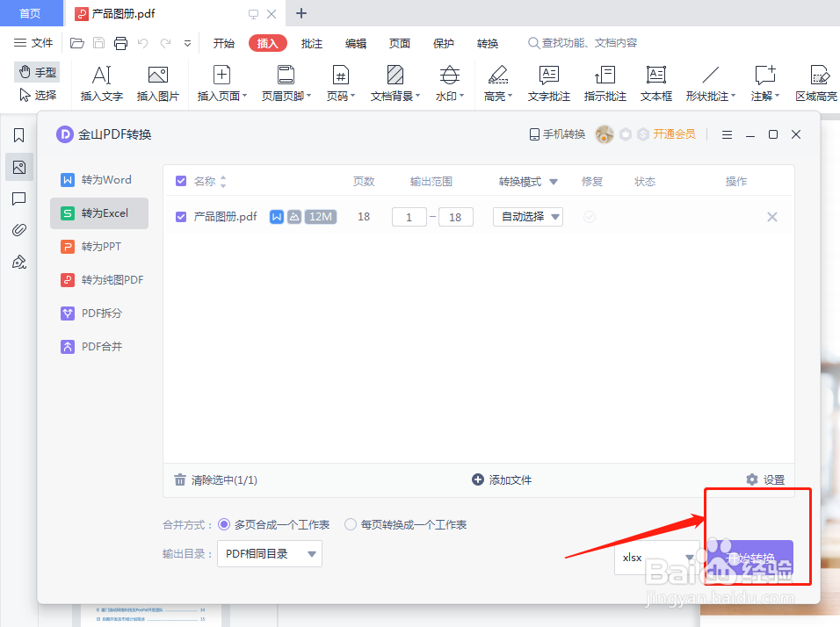Open the 页码 dropdown

[341, 83]
